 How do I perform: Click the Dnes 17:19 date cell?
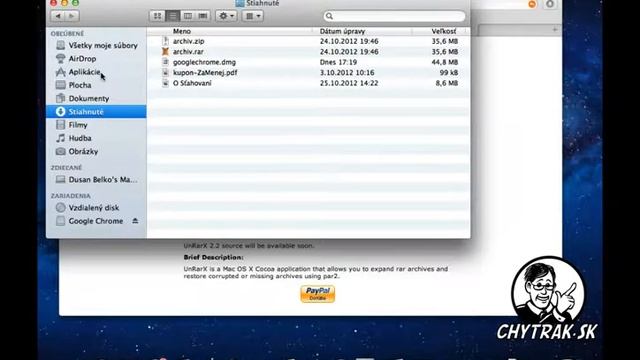pyautogui.click(x=338, y=62)
